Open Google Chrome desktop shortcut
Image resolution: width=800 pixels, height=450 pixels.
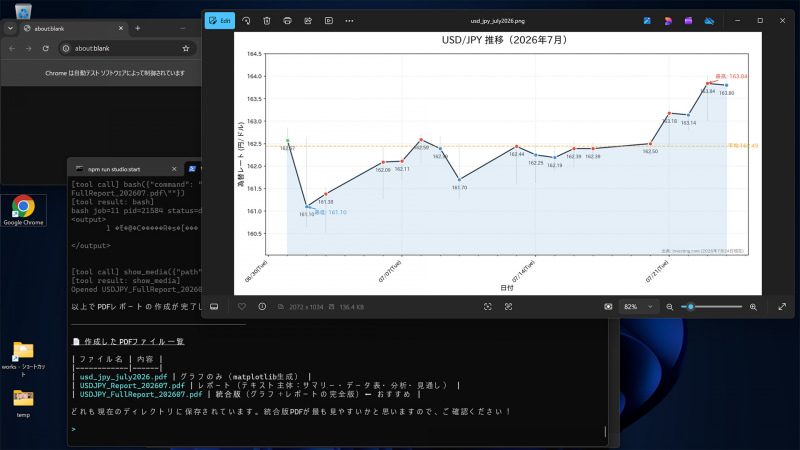23,210
